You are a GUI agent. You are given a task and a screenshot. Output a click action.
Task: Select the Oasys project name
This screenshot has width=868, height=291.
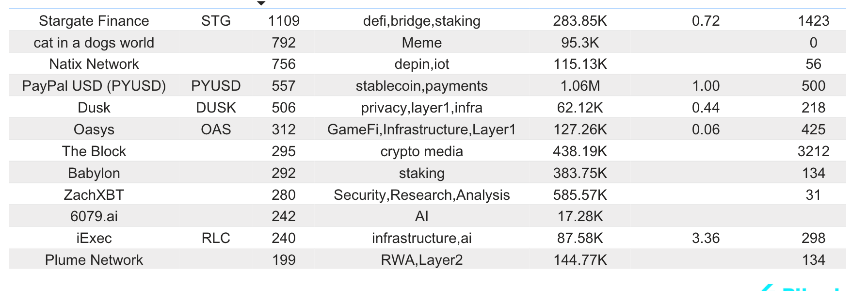point(94,129)
